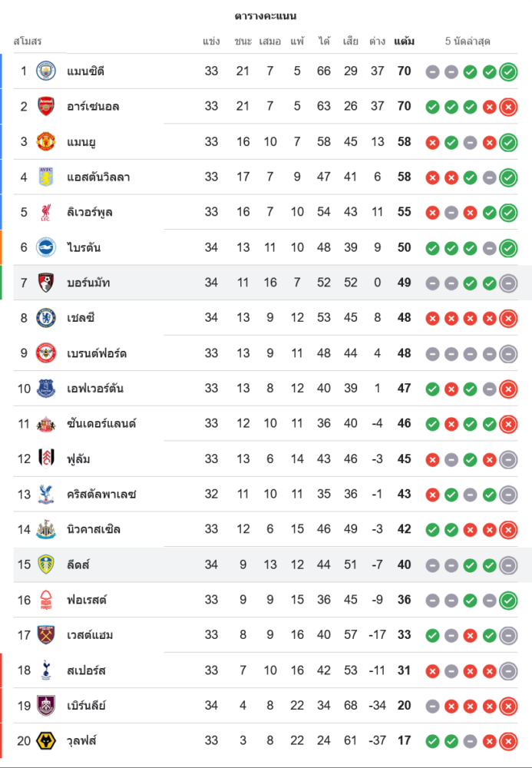The height and width of the screenshot is (768, 532).
Task: Click Bournemouth's latest draw result icon
Action: pyautogui.click(x=507, y=283)
